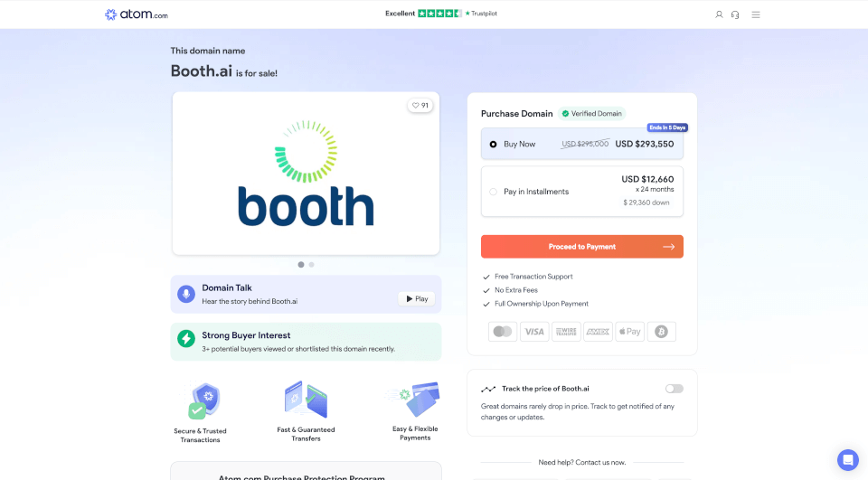868x480 pixels.
Task: Click the Domain Talk microphone icon
Action: click(x=186, y=294)
